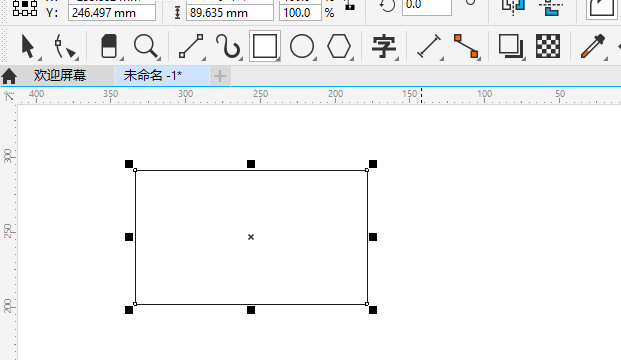Click the top-left selection handle

tap(129, 164)
